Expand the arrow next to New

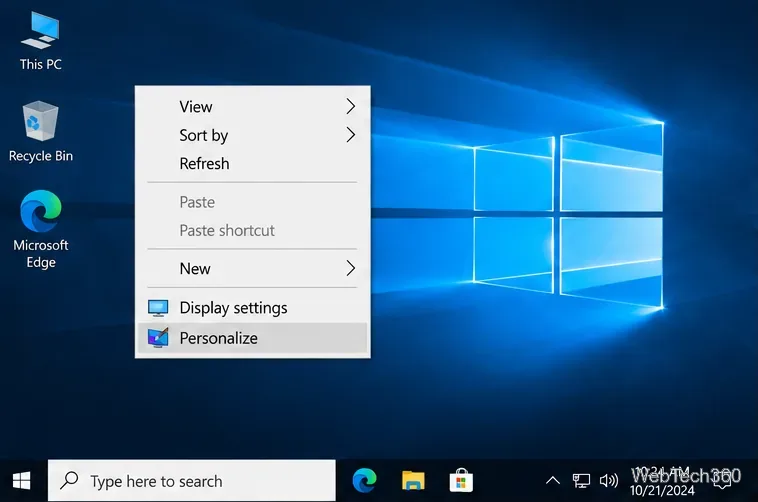coord(351,268)
